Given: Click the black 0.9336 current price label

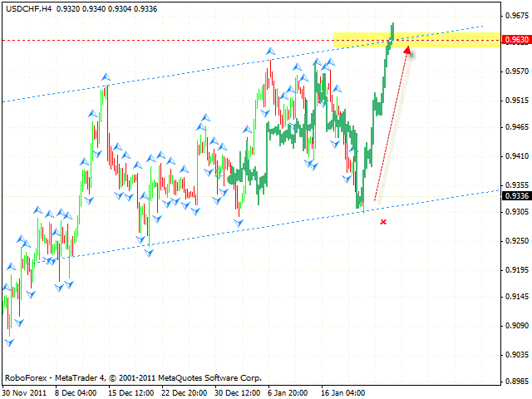Looking at the screenshot, I should pos(515,196).
